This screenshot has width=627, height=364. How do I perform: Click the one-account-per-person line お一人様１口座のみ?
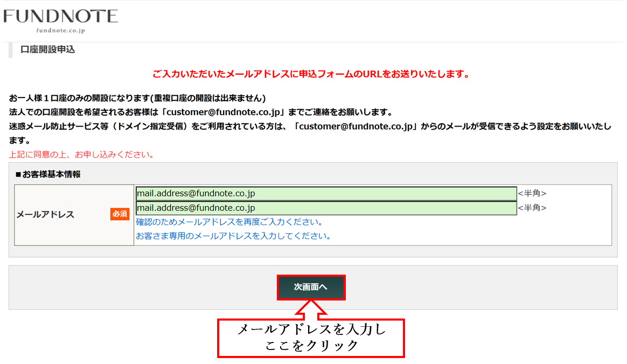(x=137, y=98)
